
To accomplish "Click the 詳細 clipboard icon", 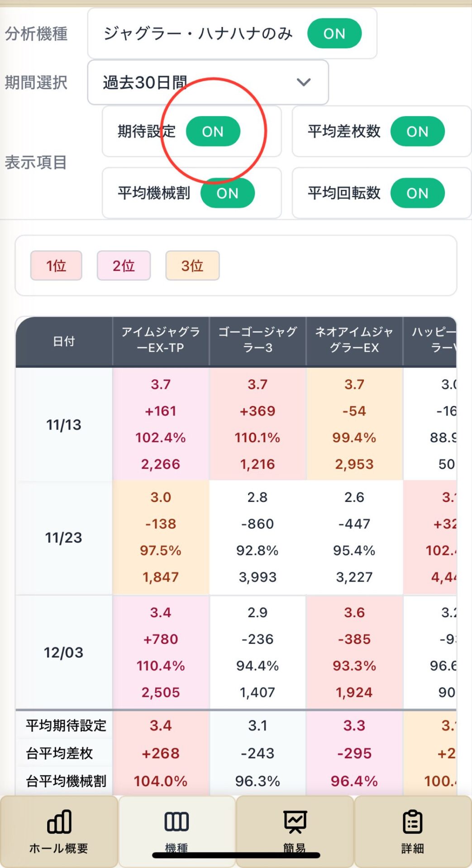I will click(412, 821).
